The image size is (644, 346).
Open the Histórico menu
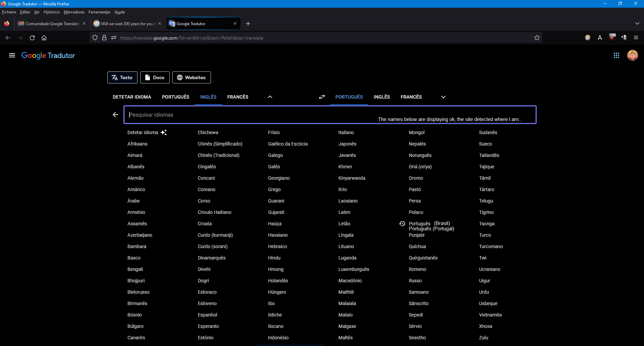click(x=52, y=12)
